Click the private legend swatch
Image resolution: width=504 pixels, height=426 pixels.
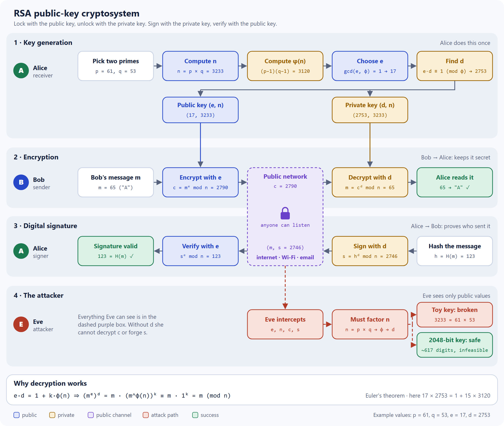coord(52,415)
